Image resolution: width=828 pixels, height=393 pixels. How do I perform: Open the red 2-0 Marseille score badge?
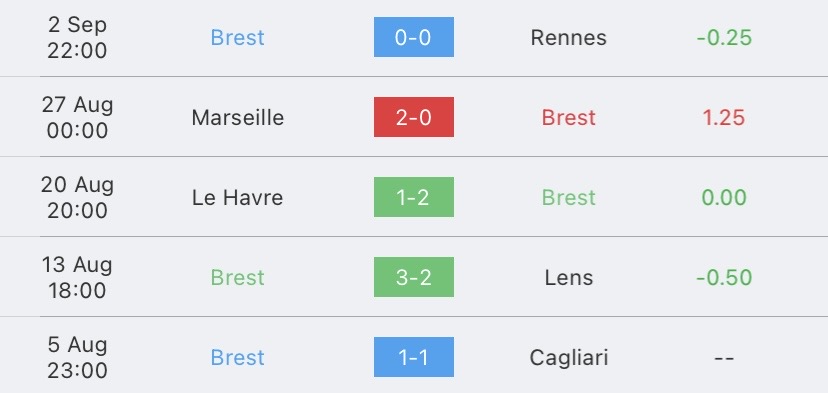tap(413, 117)
